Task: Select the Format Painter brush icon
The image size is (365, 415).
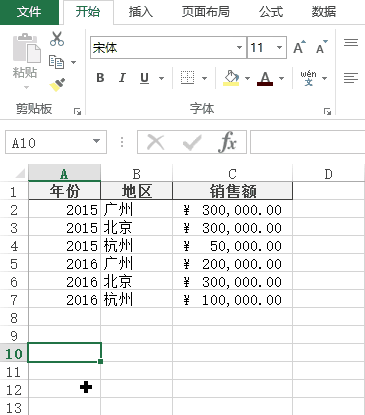Action: 57,85
